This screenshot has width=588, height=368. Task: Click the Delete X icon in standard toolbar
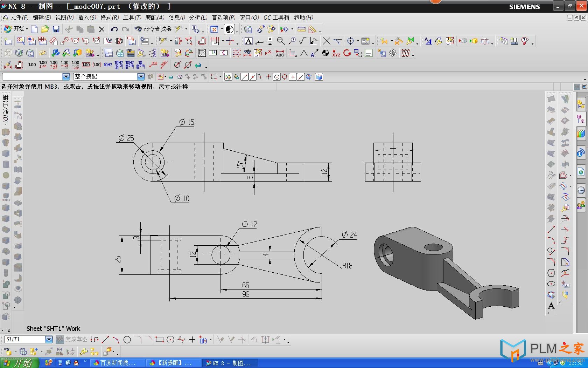click(x=101, y=29)
